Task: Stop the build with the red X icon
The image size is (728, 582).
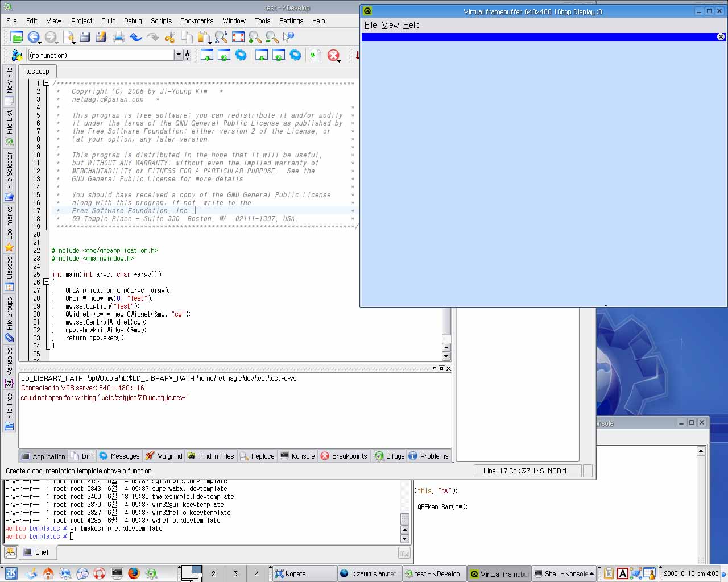Action: tap(333, 55)
